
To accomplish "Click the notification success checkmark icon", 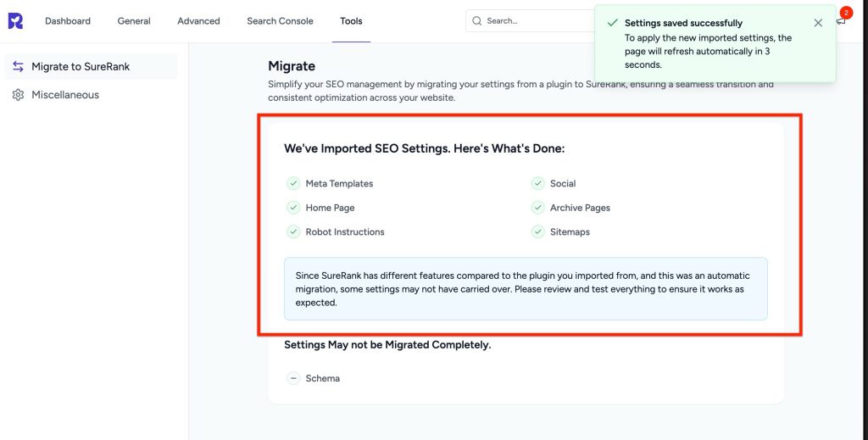I will [612, 23].
